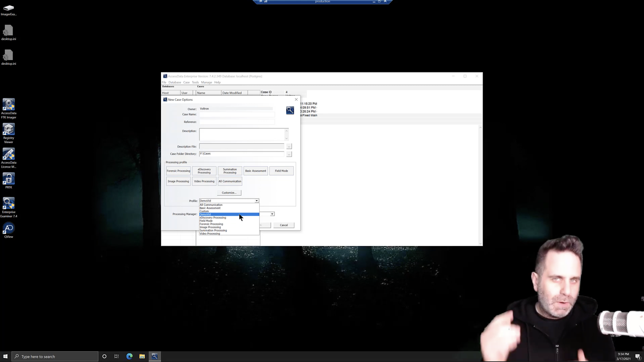Open Enterprise Examiner 7.4 shortcut

coord(9,203)
